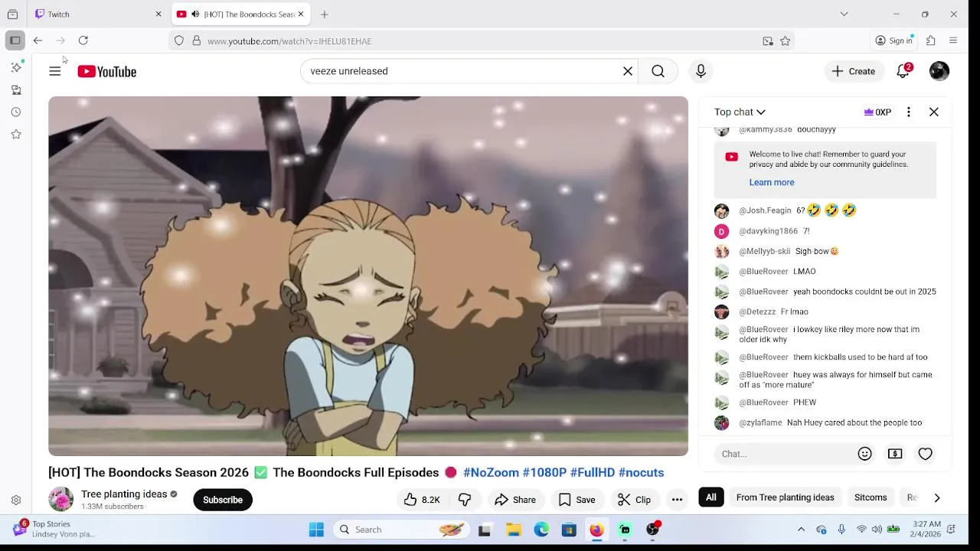This screenshot has height=551, width=980.
Task: Open sidebar settings gear icon
Action: (16, 500)
